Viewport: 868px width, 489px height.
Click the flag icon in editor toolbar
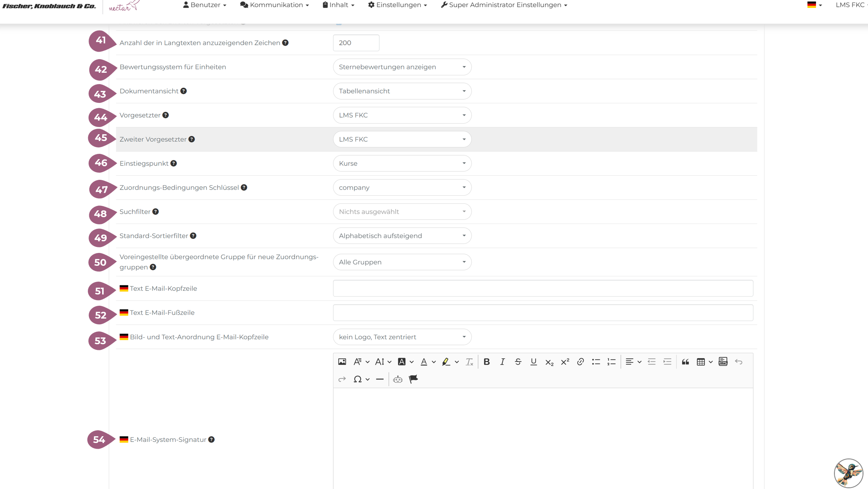(413, 379)
